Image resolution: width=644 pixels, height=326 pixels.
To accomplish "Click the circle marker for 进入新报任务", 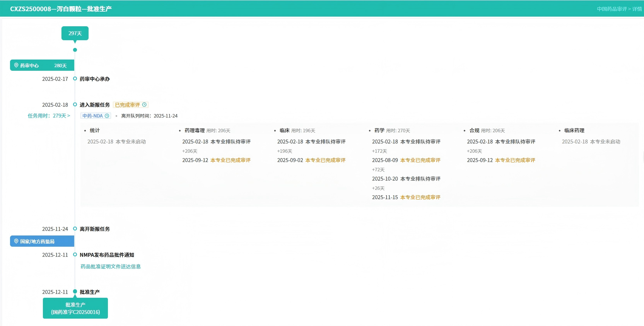I will tap(75, 104).
